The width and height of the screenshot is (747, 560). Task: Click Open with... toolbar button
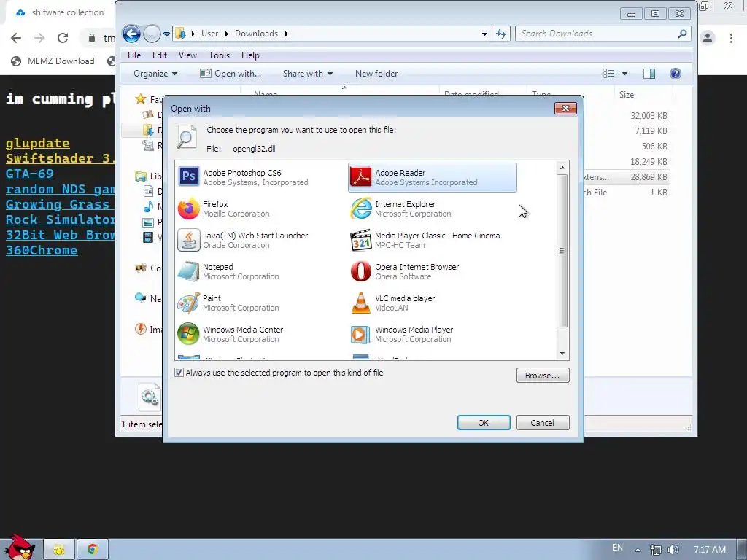pyautogui.click(x=231, y=74)
